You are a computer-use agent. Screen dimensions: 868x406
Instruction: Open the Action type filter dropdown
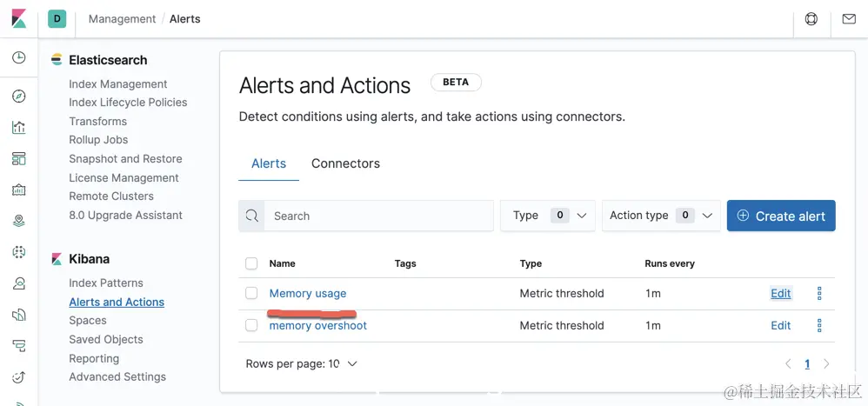tap(661, 216)
